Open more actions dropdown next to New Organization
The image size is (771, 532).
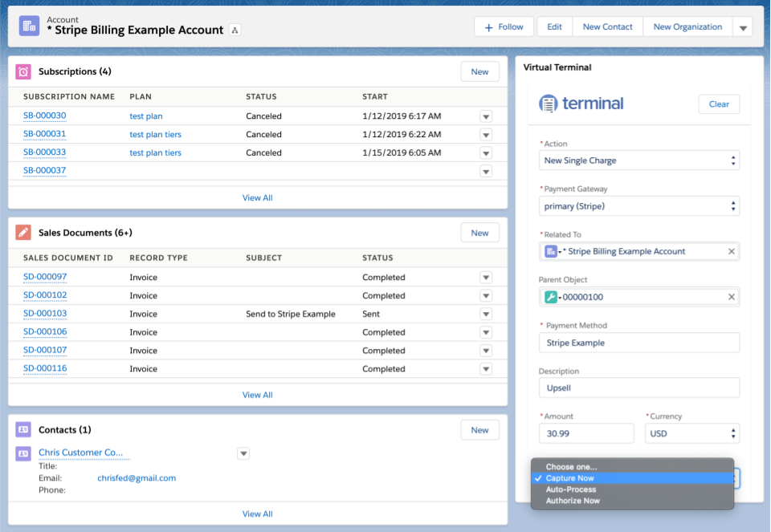tap(743, 27)
